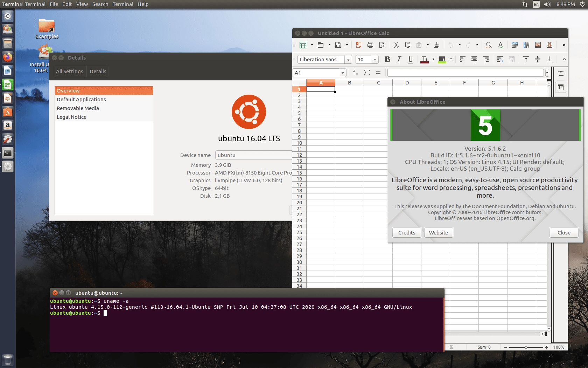This screenshot has height=368, width=588.
Task: Click the Export as PDF icon
Action: 358,45
